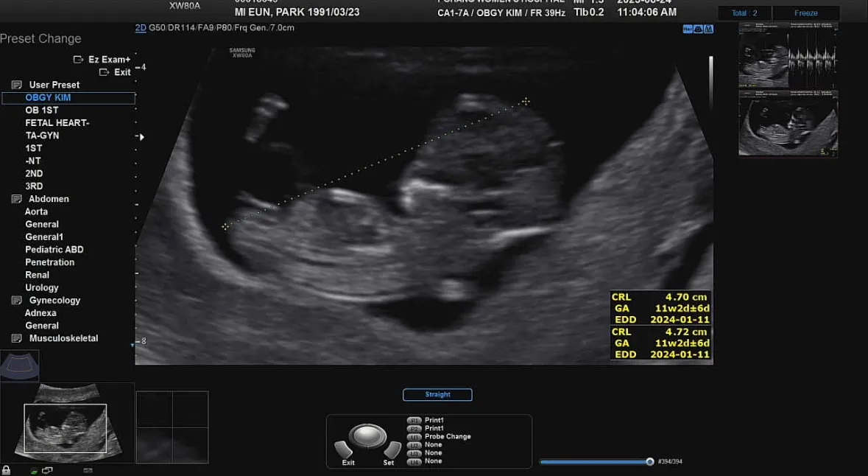868x476 pixels.
Task: Choose the OB 1ST preset
Action: click(x=41, y=111)
